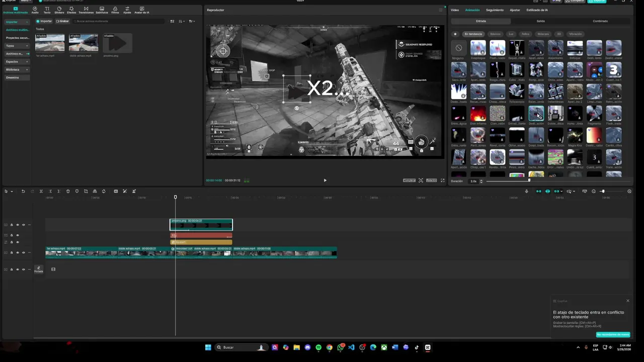Filter animations by Máscara category
The width and height of the screenshot is (644, 362).
[x=543, y=34]
